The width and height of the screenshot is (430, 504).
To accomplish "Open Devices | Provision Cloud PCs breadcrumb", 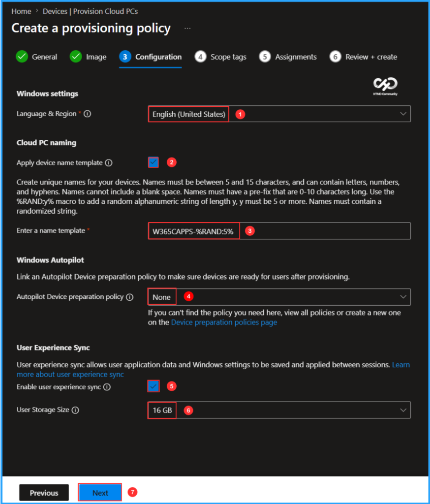I will 91,11.
